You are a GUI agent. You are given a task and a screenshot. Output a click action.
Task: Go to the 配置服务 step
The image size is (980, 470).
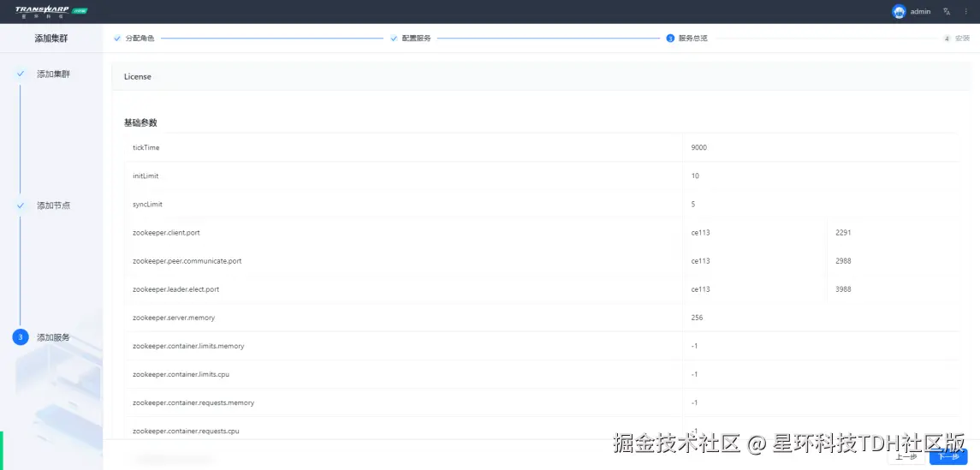416,39
